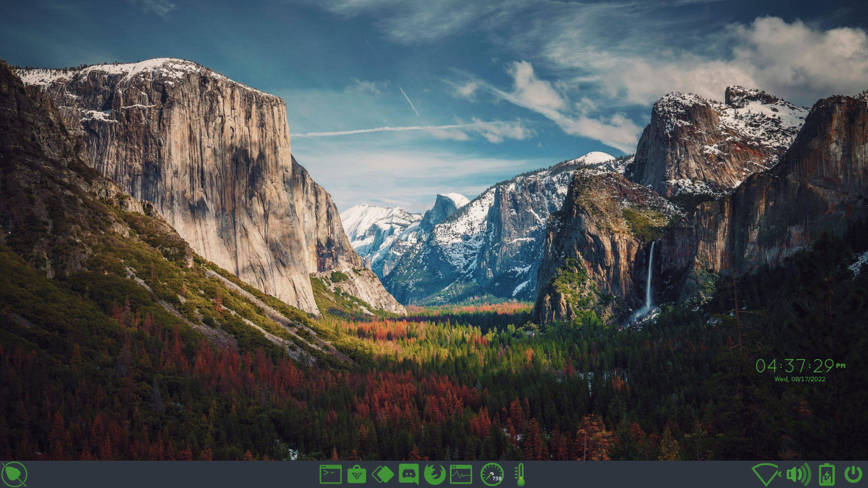
Task: Toggle the power state via power symbol
Action: 853,473
